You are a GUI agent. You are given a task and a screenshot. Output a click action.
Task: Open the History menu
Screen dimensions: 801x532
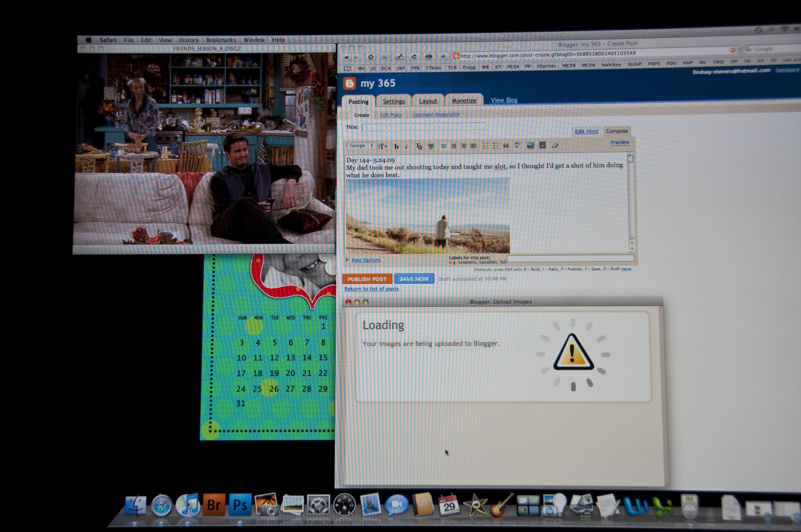(x=189, y=40)
